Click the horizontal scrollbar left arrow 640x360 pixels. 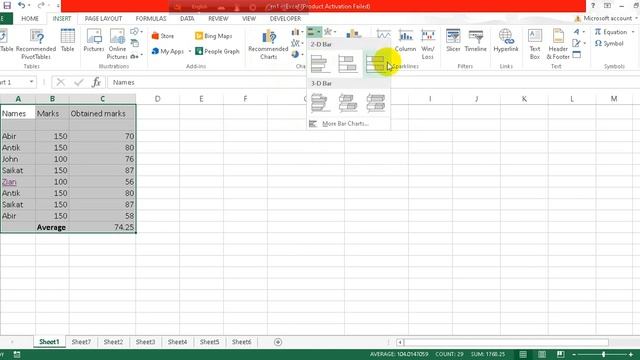click(x=400, y=342)
